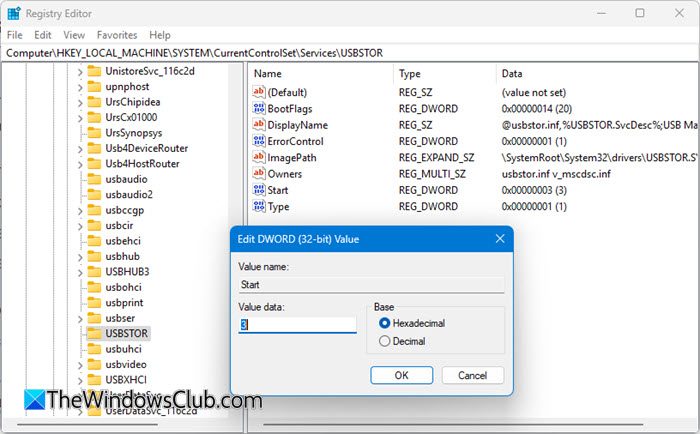Select the Type DWORD value icon
The height and width of the screenshot is (434, 700).
[x=258, y=206]
